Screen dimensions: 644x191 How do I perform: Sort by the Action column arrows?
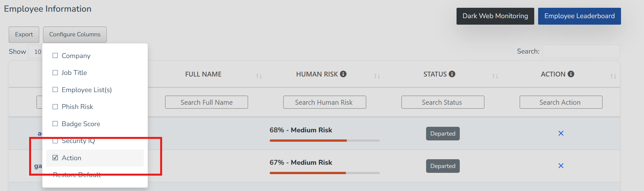pos(613,76)
